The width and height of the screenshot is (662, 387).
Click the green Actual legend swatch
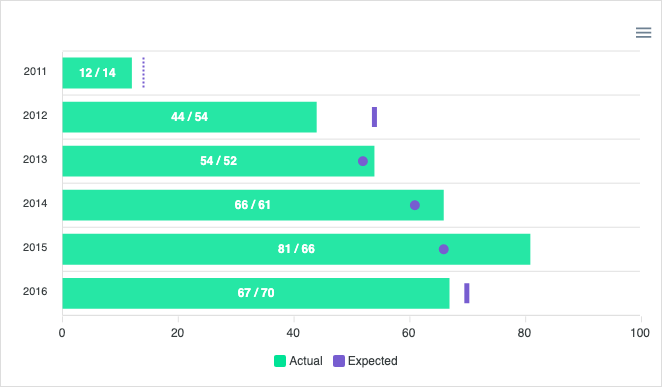coord(280,361)
